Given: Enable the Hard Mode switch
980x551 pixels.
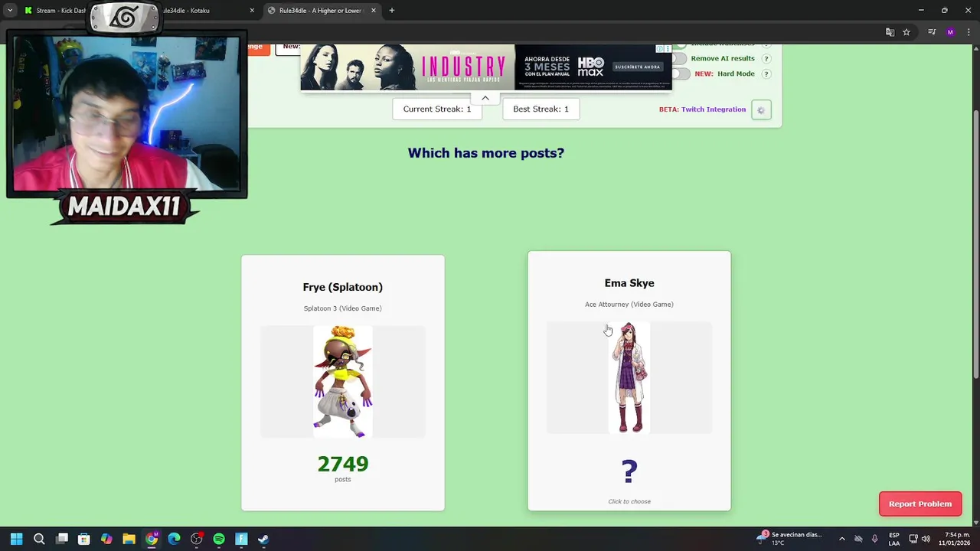Looking at the screenshot, I should click(680, 74).
